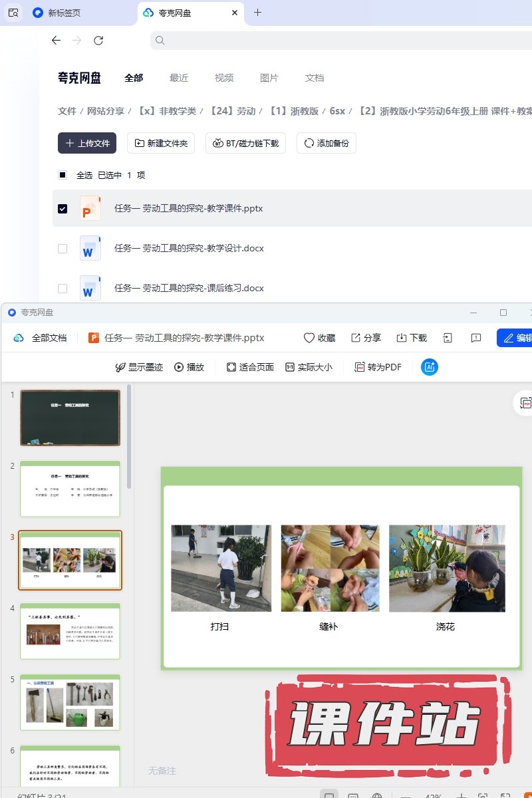
Task: Convert file using 转为PDF
Action: (x=378, y=367)
